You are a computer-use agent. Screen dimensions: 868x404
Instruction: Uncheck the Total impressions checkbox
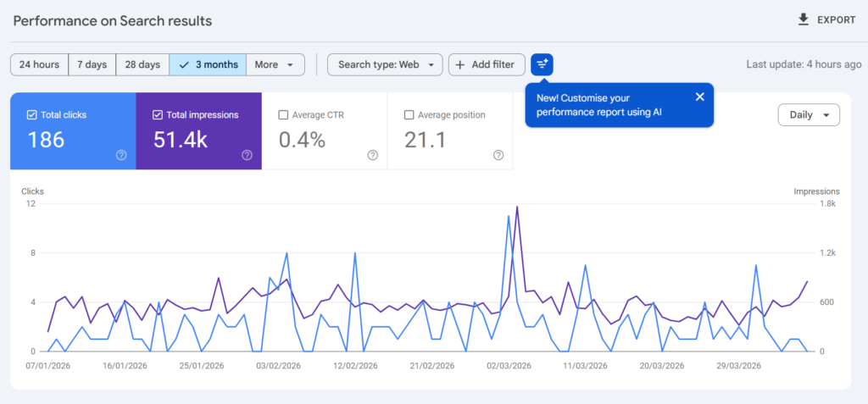coord(157,115)
